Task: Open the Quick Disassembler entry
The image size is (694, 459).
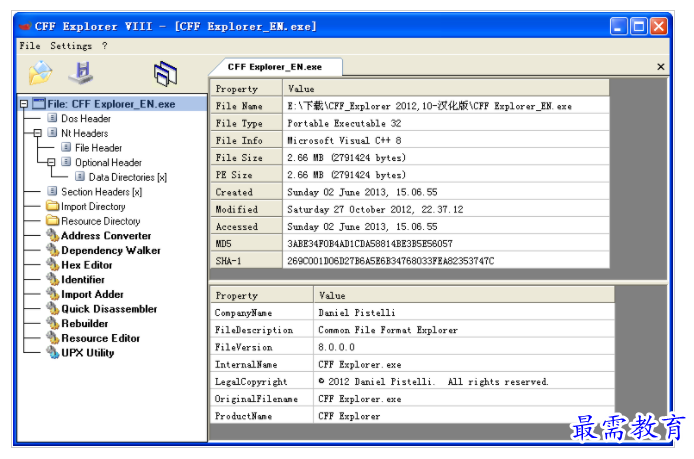Action: coord(109,309)
